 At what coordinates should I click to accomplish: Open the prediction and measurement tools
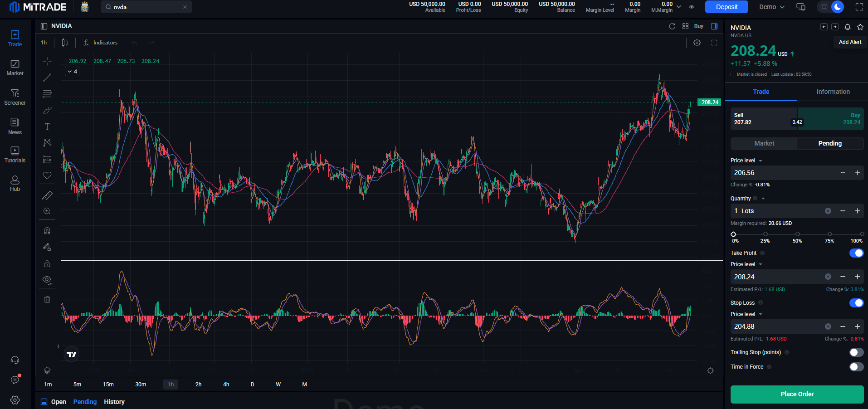47,159
